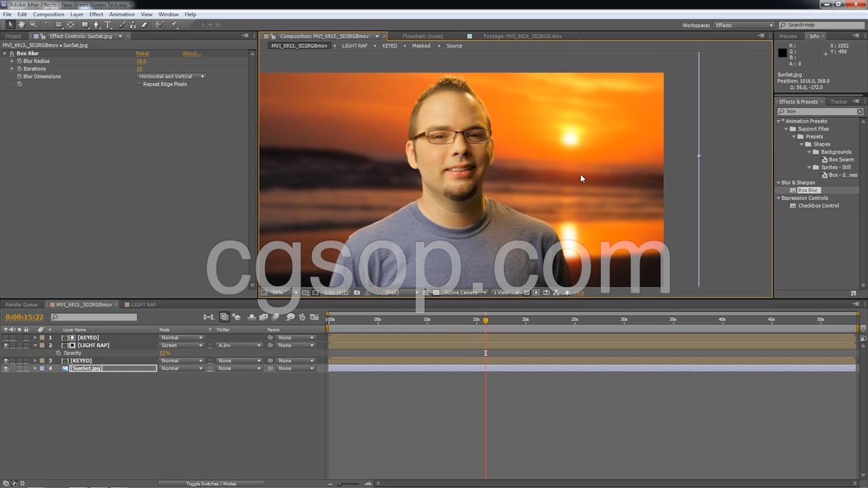Open the Active Camera view dropdown

click(x=465, y=293)
